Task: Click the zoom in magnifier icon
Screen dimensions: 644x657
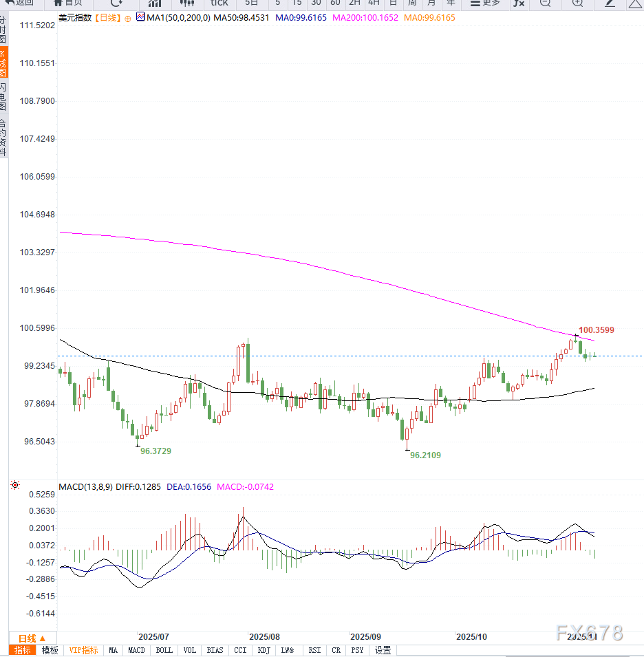Action: point(578,3)
